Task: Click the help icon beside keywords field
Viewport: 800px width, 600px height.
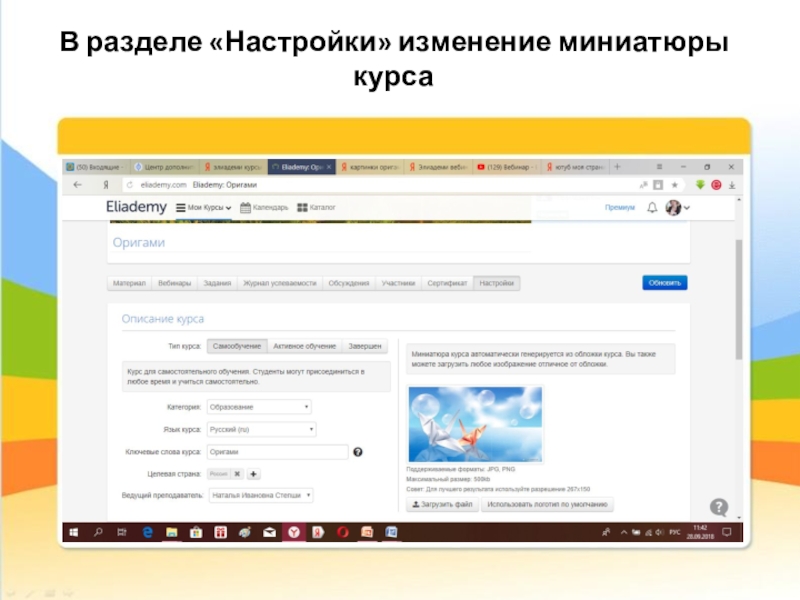Action: (x=357, y=452)
